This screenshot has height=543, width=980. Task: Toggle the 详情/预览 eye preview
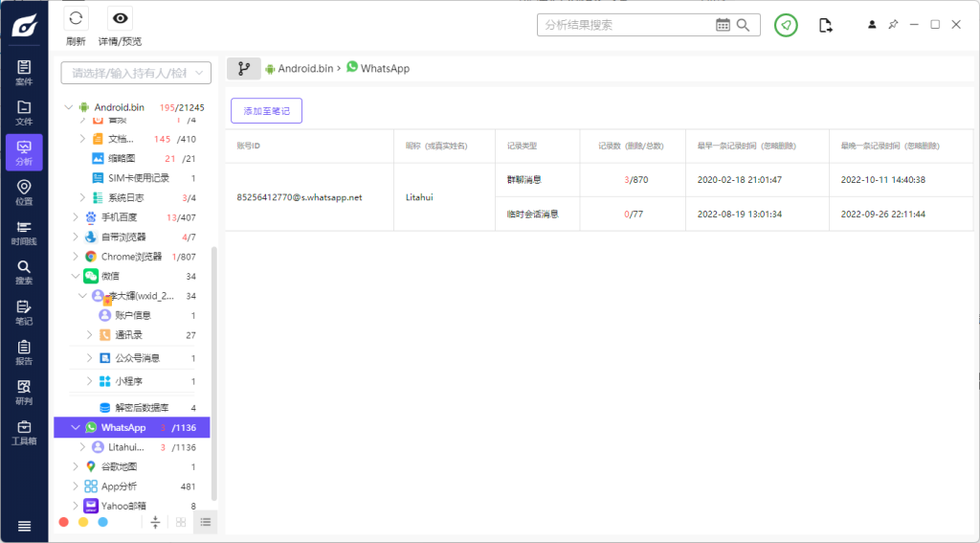120,19
